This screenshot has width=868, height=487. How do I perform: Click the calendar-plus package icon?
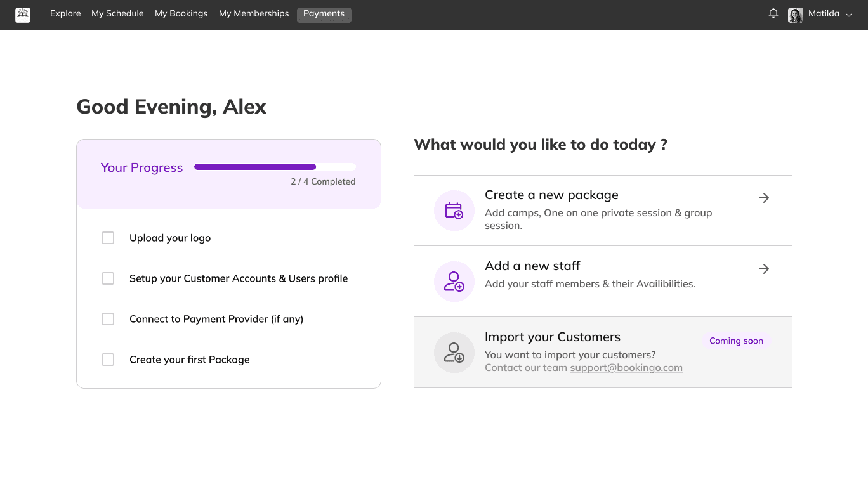click(454, 211)
